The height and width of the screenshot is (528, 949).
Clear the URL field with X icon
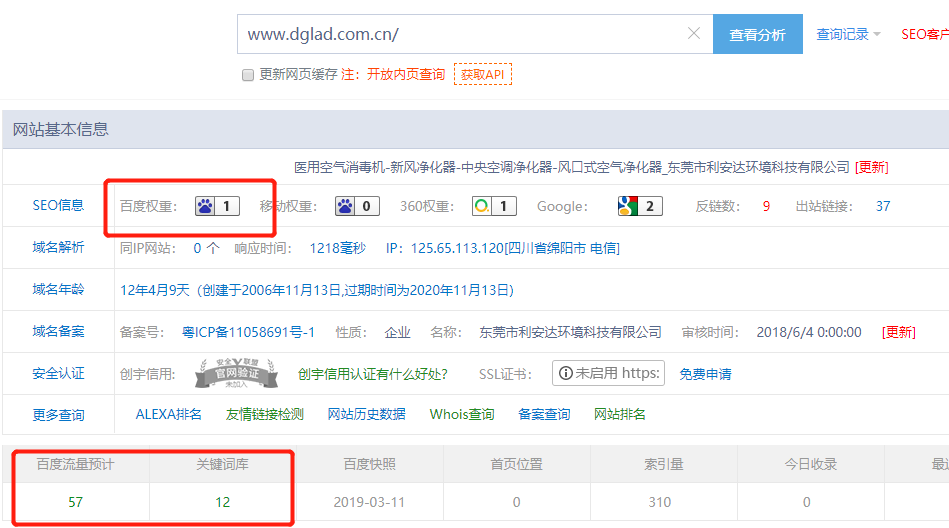(x=694, y=33)
